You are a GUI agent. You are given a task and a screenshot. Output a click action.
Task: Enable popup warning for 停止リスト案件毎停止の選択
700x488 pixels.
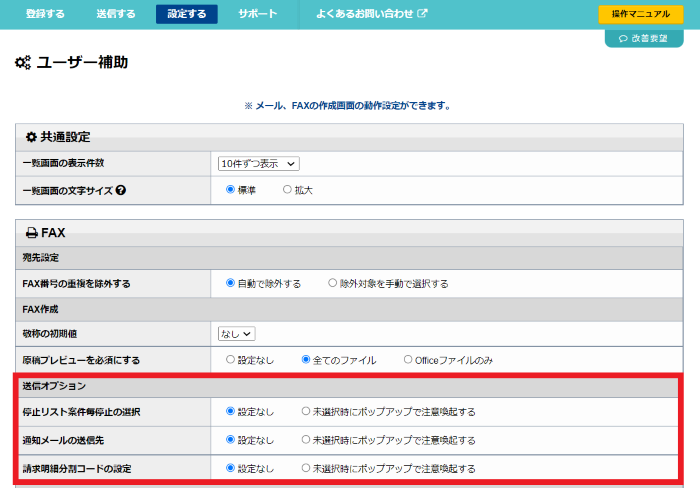tap(306, 411)
